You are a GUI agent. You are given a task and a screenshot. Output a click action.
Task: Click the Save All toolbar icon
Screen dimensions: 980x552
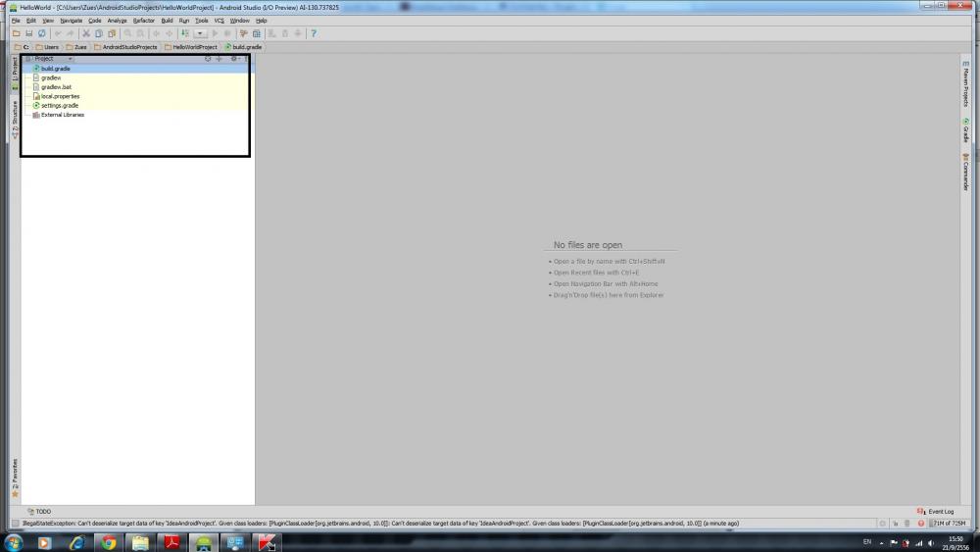[x=28, y=33]
